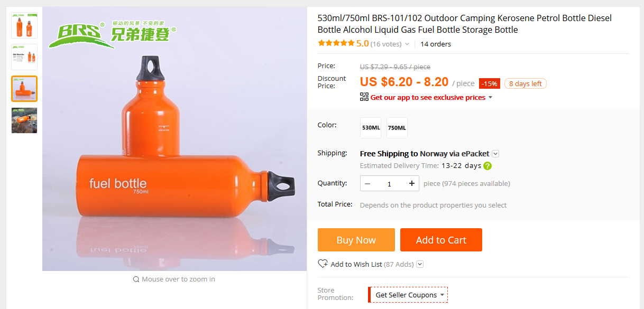Select the bottom fuel bottle thumbnail
The image size is (644, 309).
(24, 120)
